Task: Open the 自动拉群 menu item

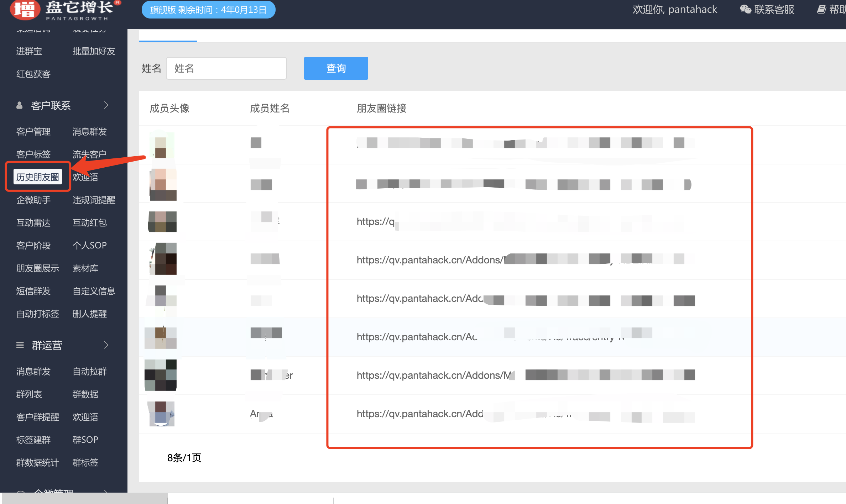Action: (90, 372)
